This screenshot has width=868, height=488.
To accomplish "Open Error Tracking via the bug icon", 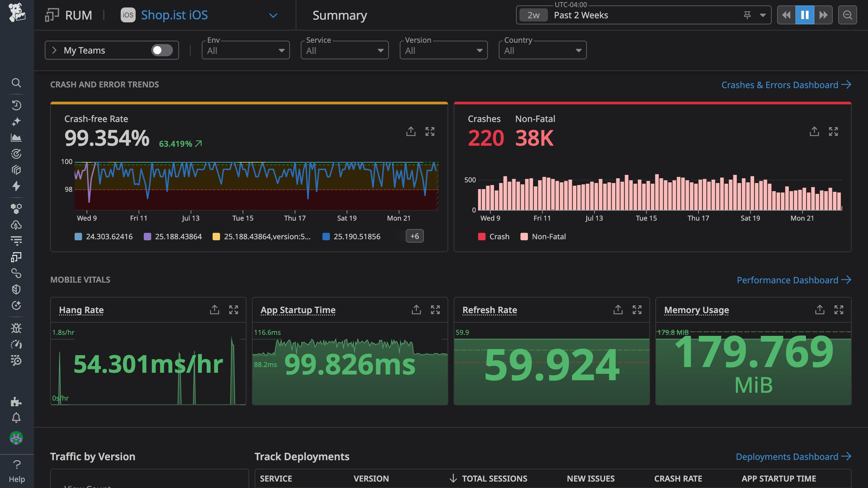I will (16, 328).
